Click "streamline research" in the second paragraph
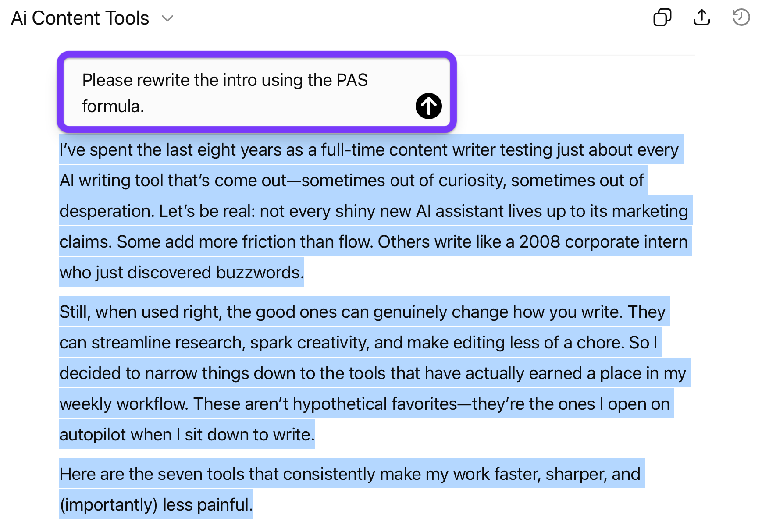The image size is (769, 532). click(168, 343)
